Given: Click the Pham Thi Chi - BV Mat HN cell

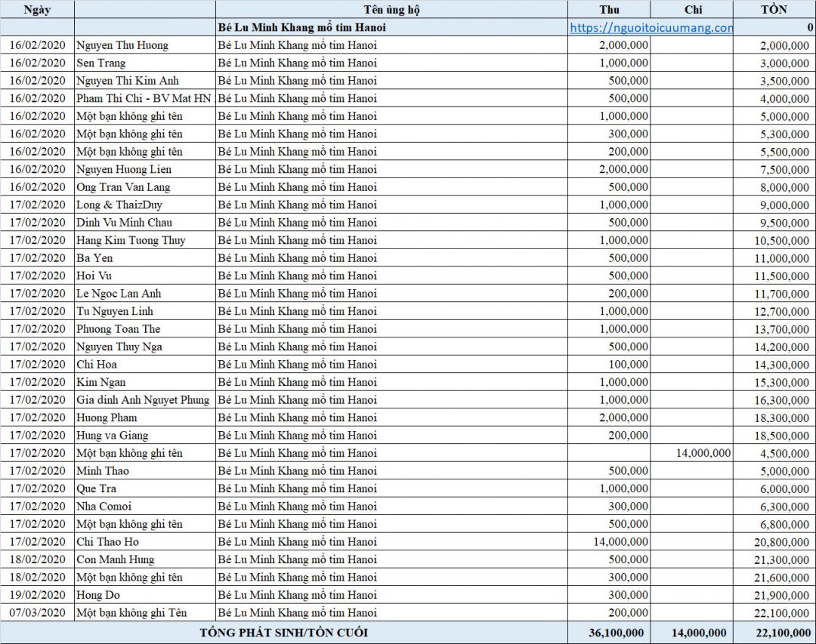Looking at the screenshot, I should 144,98.
